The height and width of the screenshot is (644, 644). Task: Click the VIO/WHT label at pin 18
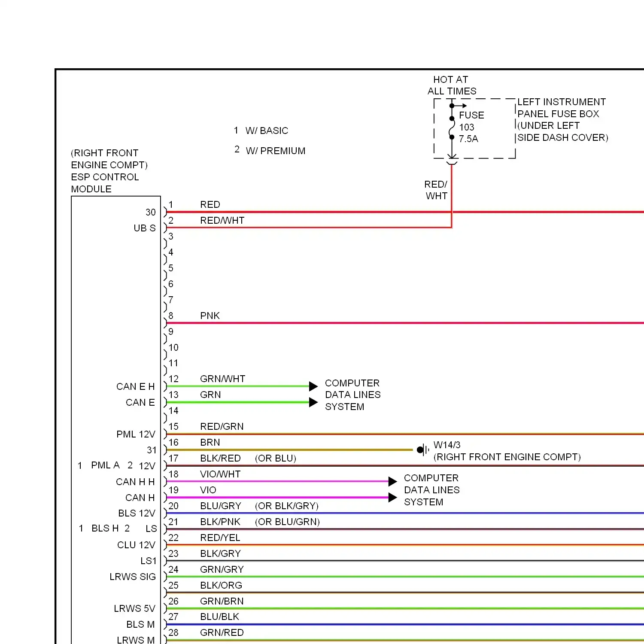[220, 474]
